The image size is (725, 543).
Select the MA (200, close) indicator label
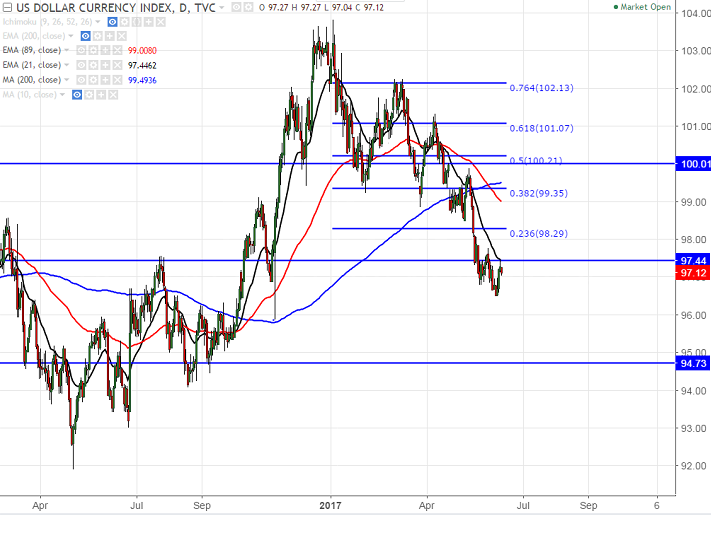[x=32, y=80]
